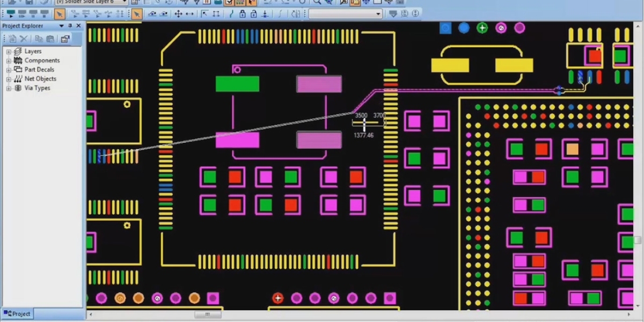Open the empty combo box in toolbar
This screenshot has height=322, width=644.
pyautogui.click(x=345, y=14)
